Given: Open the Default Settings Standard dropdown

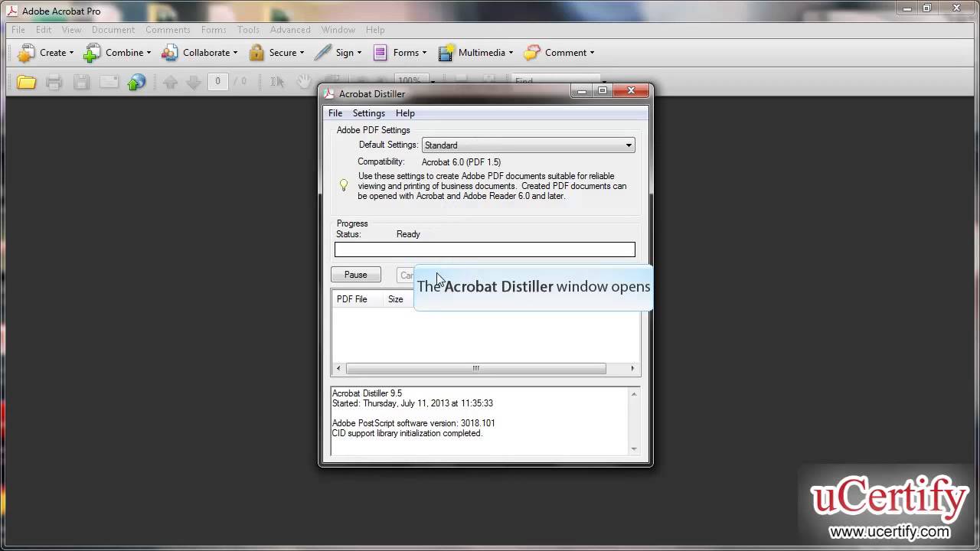Looking at the screenshot, I should (x=528, y=145).
